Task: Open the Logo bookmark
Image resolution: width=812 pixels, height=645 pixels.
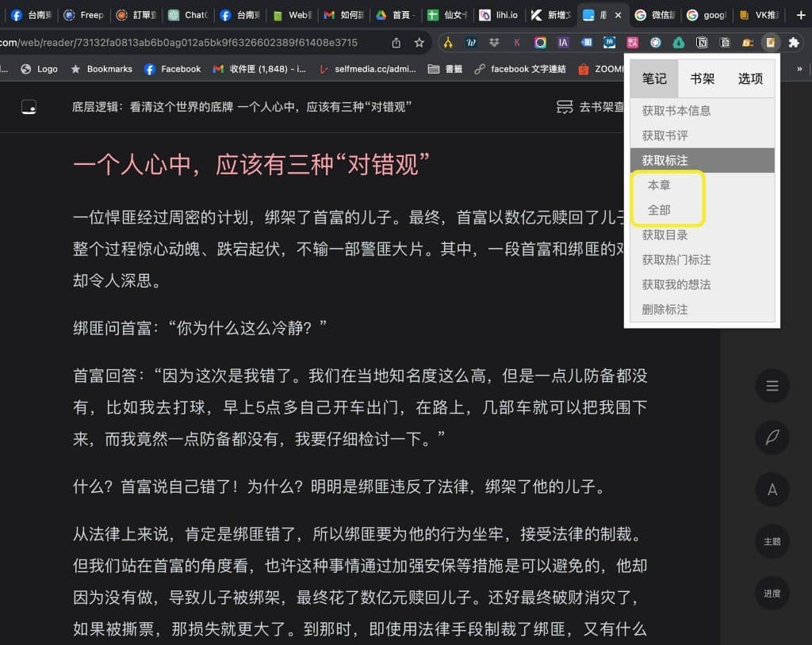Action: (x=39, y=68)
